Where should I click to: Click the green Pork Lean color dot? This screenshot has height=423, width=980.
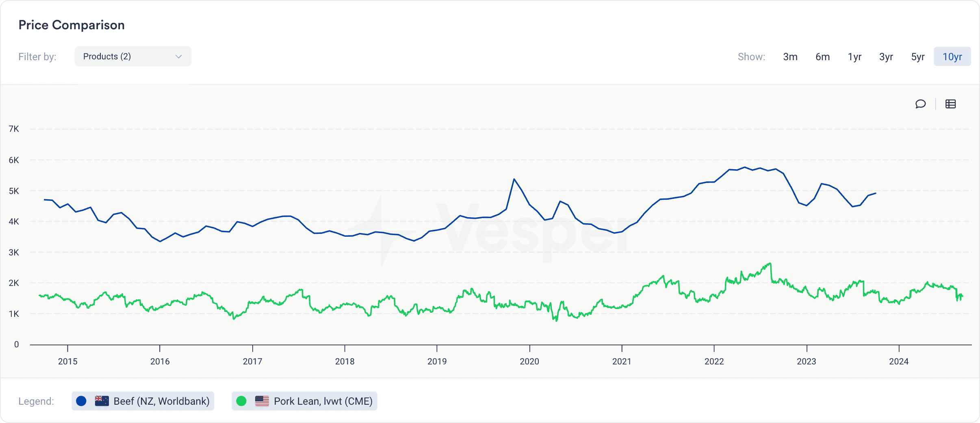[x=241, y=401]
